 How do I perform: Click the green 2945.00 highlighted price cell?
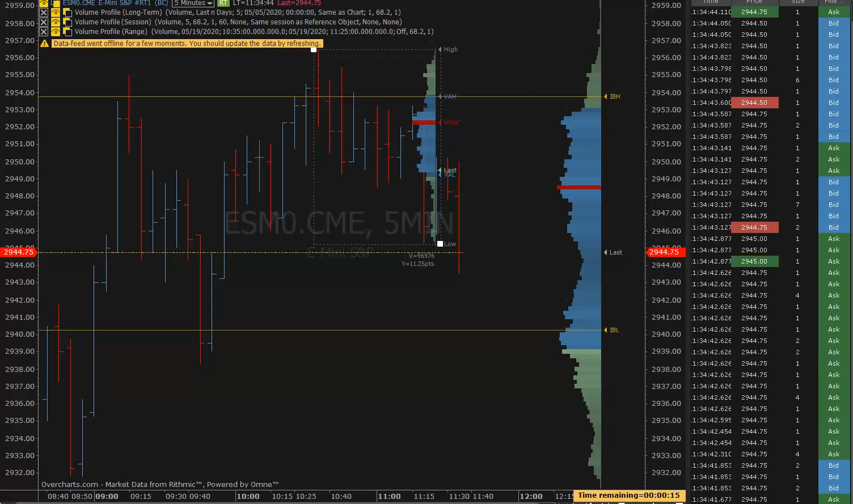754,261
